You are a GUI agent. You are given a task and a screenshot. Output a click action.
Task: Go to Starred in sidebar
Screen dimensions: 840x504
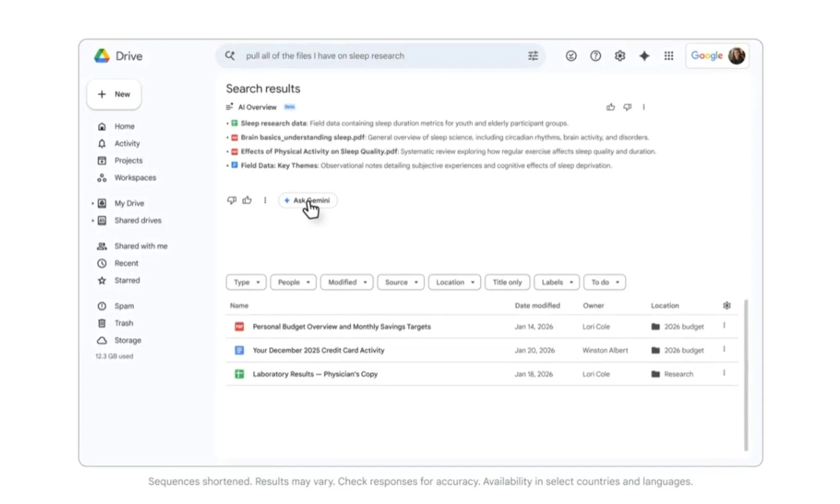pyautogui.click(x=127, y=280)
